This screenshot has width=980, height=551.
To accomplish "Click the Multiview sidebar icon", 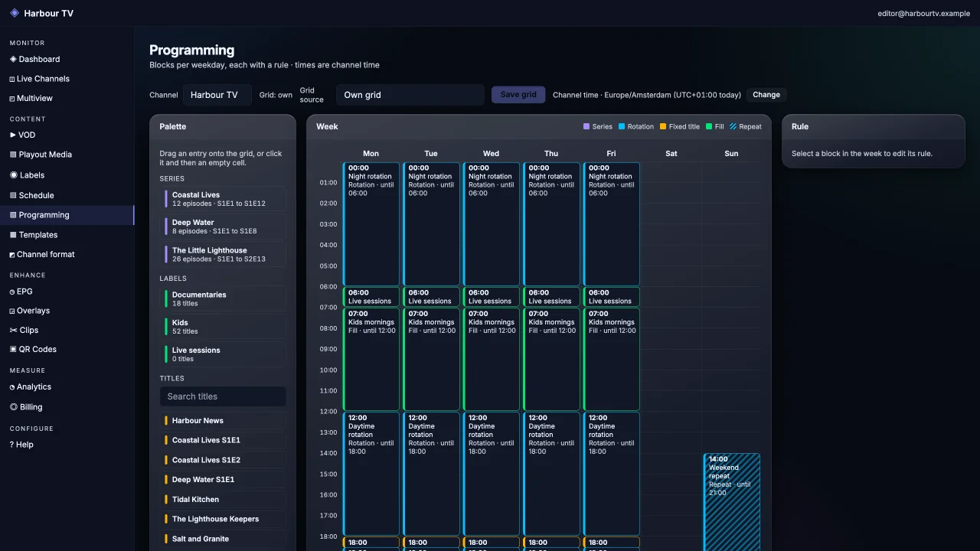I will tap(12, 99).
